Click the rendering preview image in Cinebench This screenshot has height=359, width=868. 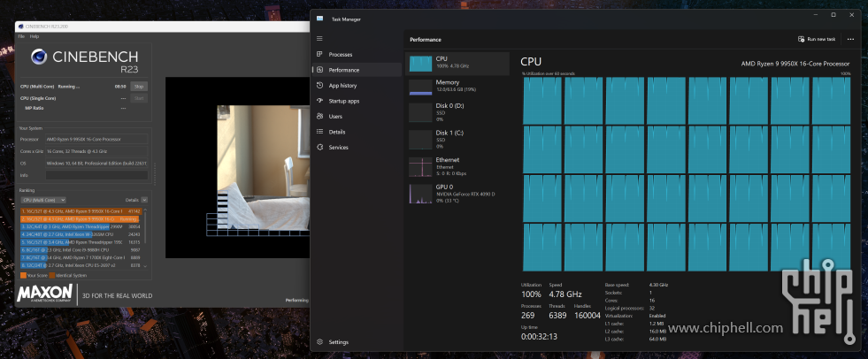[x=263, y=168]
